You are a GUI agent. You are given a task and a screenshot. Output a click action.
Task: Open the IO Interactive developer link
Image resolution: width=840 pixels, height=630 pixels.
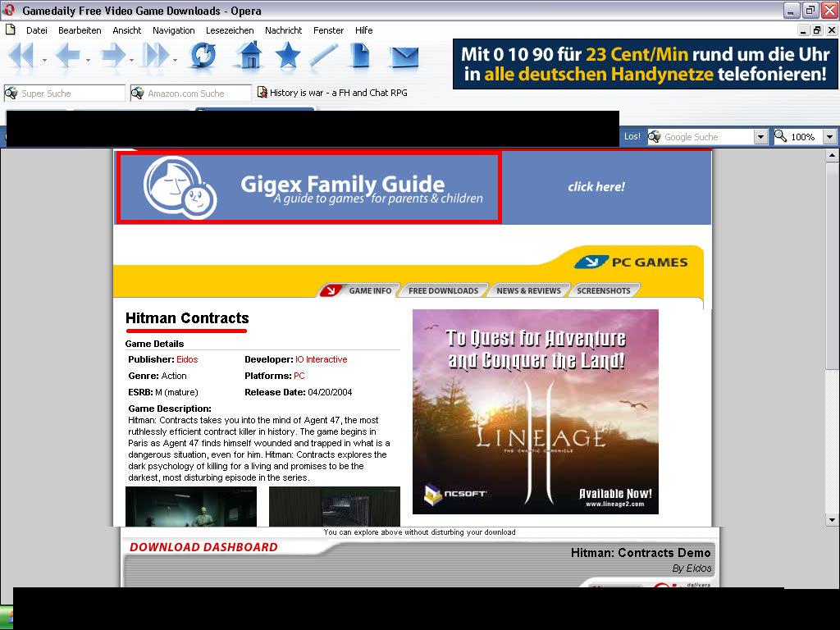tap(321, 359)
